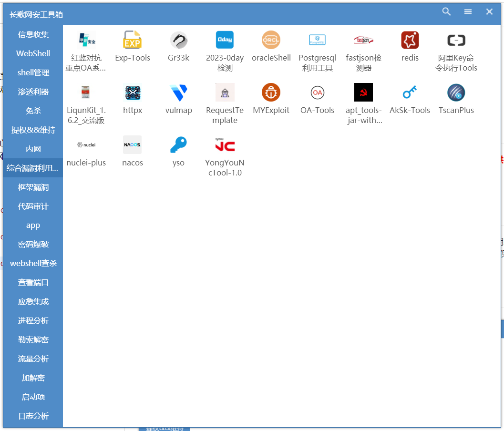Select the 综合漏洞利用 category
Image resolution: width=504 pixels, height=431 pixels.
[33, 168]
